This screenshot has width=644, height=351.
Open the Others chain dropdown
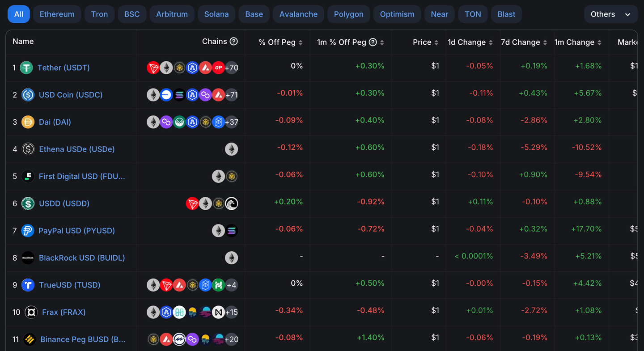610,14
